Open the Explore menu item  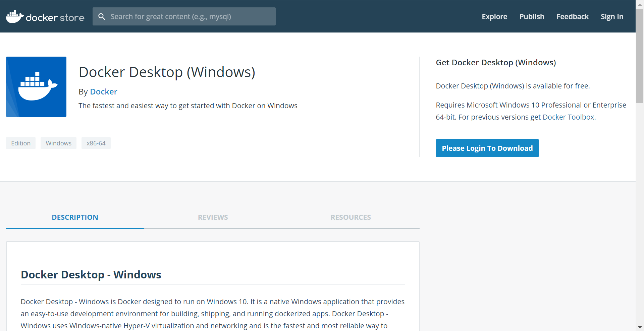(494, 16)
